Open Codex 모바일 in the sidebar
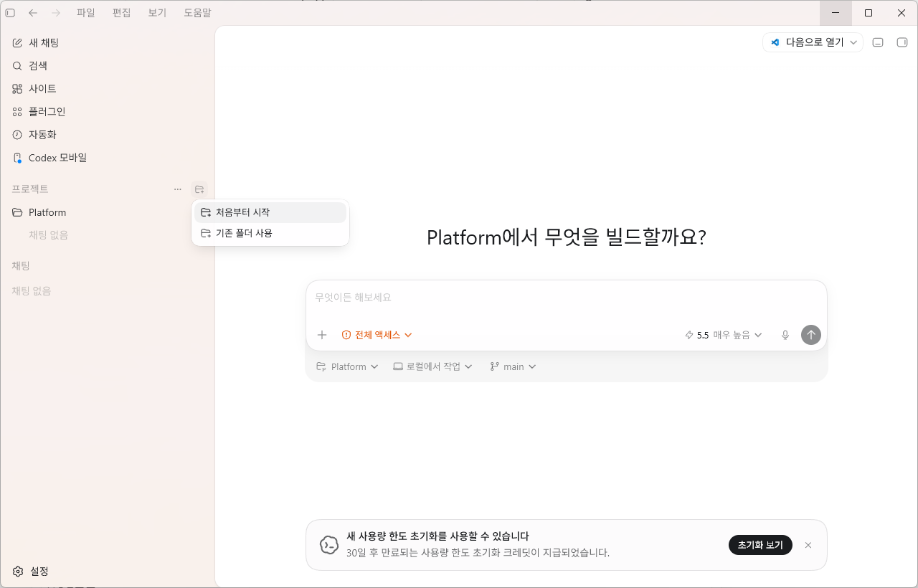Viewport: 918px width, 588px height. pos(108,158)
